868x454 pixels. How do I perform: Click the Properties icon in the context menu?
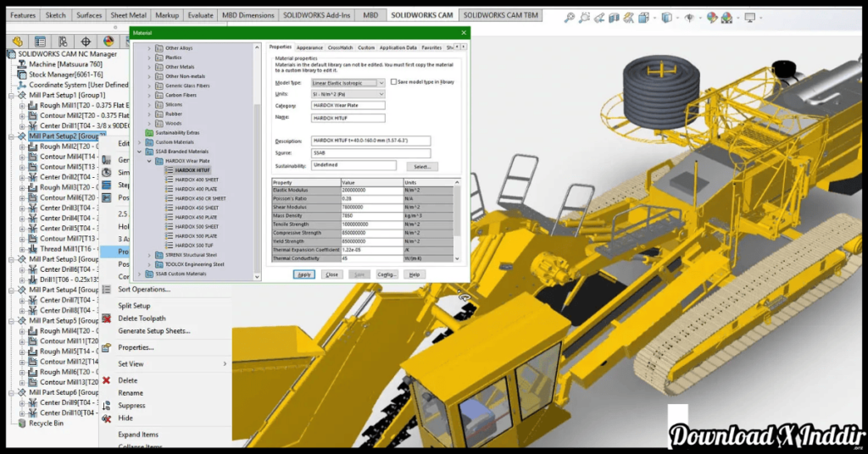(x=106, y=347)
